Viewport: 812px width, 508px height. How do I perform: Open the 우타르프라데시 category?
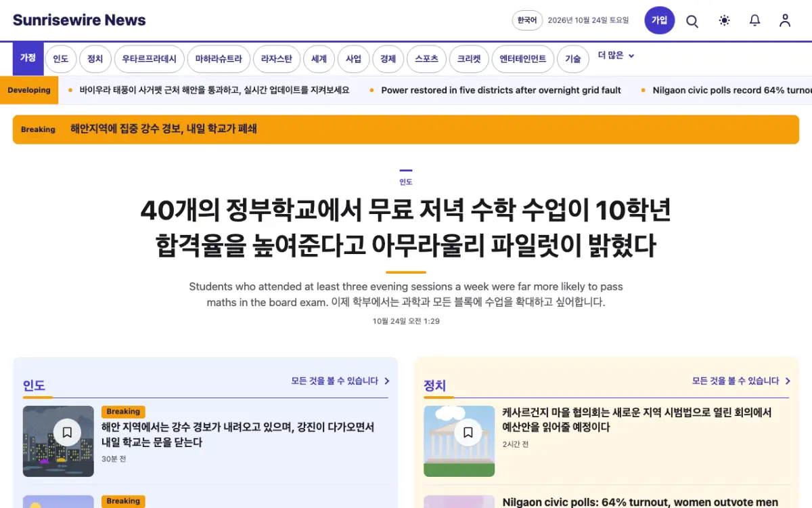coord(149,59)
